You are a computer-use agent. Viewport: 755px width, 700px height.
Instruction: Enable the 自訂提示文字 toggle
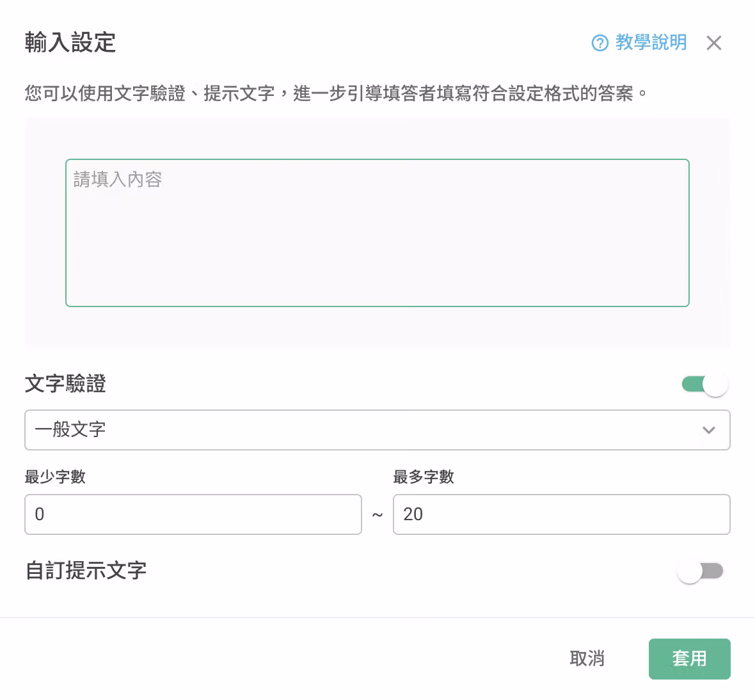[x=701, y=571]
